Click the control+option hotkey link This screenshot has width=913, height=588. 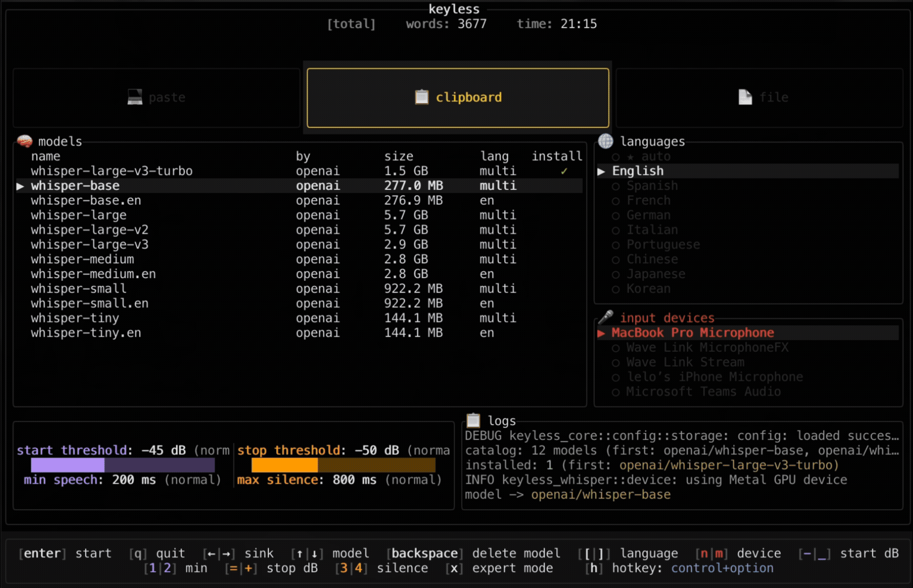click(722, 568)
